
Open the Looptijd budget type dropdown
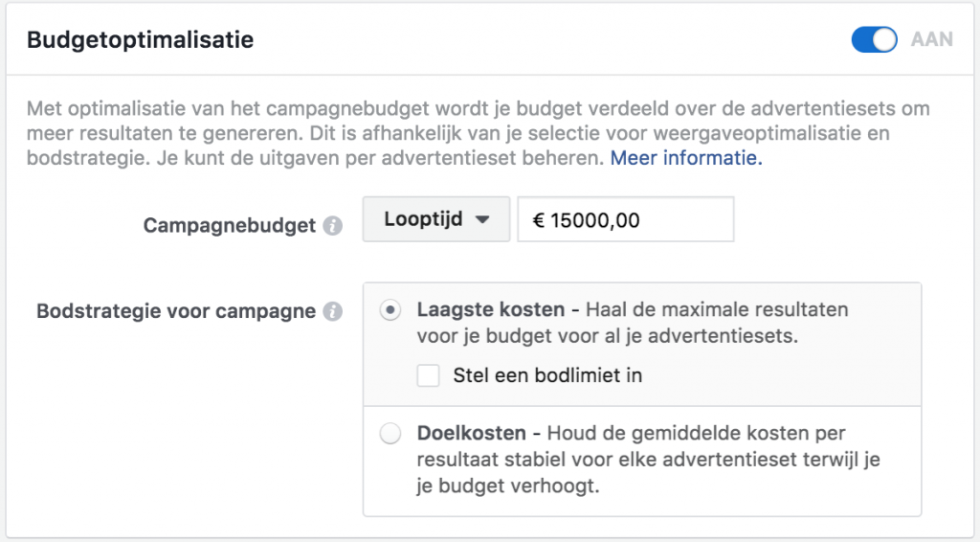436,219
